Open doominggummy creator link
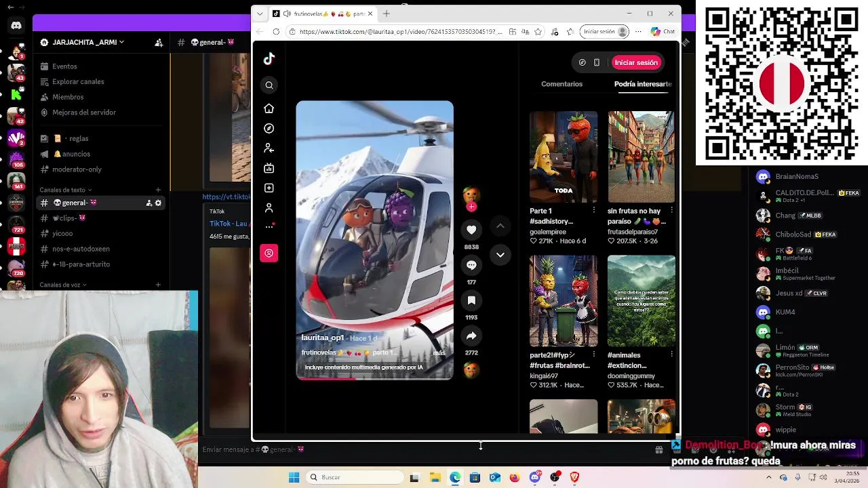The image size is (868, 488). click(x=631, y=376)
